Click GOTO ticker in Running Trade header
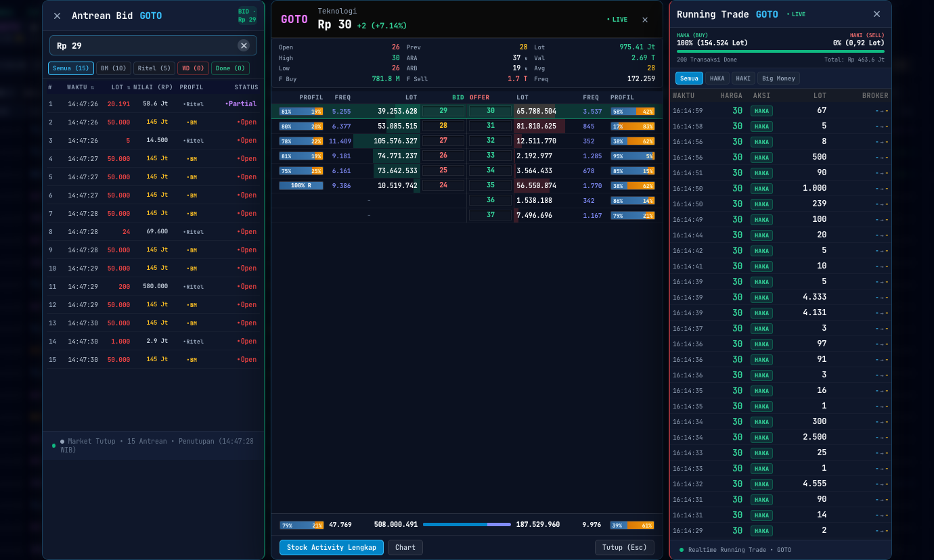 (x=767, y=14)
